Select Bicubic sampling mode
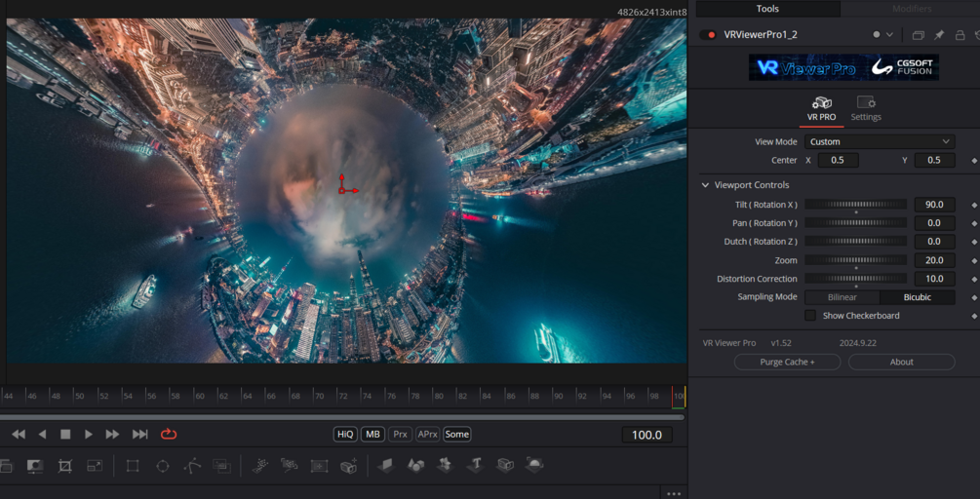 917,297
